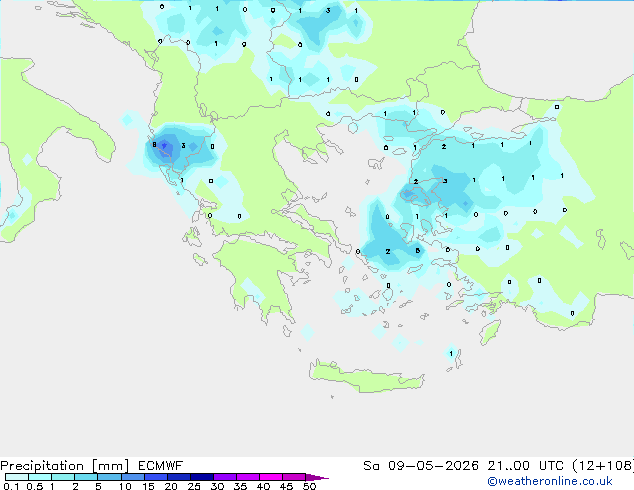The height and width of the screenshot is (490, 634).
Task: Click the "8" value on Albanian coast
Action: click(154, 144)
